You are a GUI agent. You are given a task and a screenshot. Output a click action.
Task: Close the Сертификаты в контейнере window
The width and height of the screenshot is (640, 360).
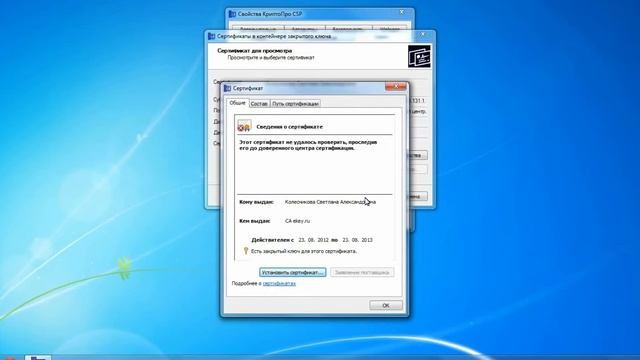coord(423,35)
